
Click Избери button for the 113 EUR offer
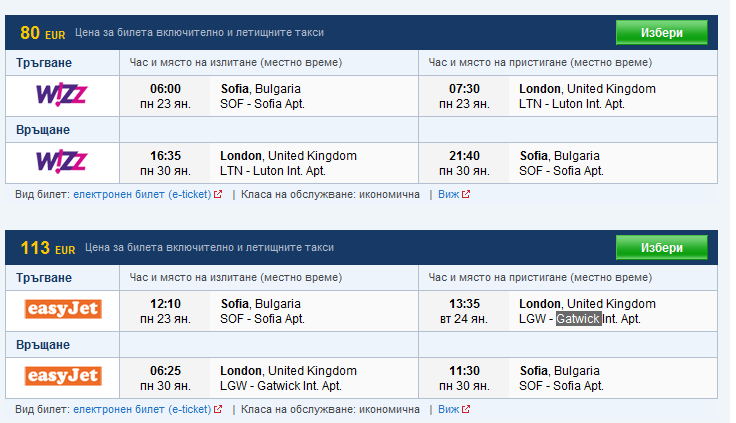click(661, 247)
